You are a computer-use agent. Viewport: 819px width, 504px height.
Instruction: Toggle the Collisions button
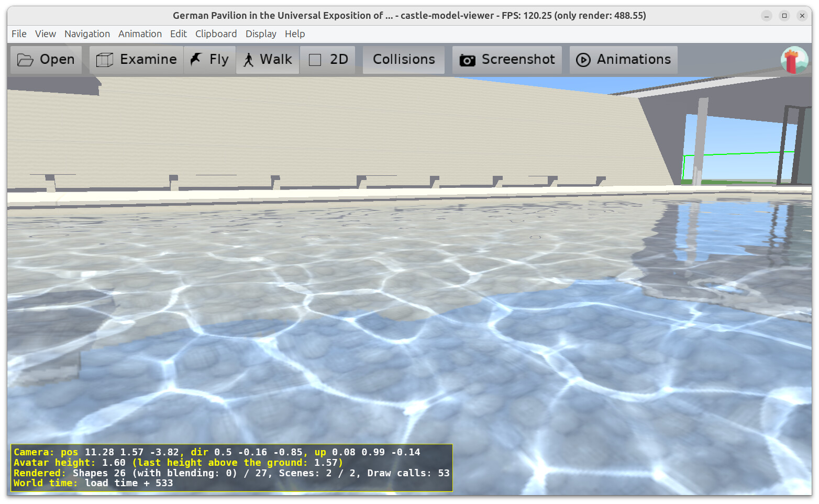[x=403, y=60]
